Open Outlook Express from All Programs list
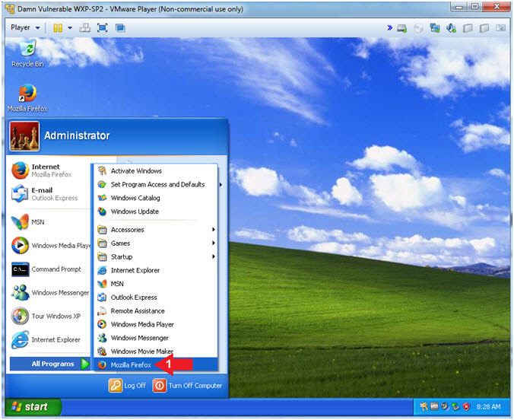514x420 pixels. (156, 297)
